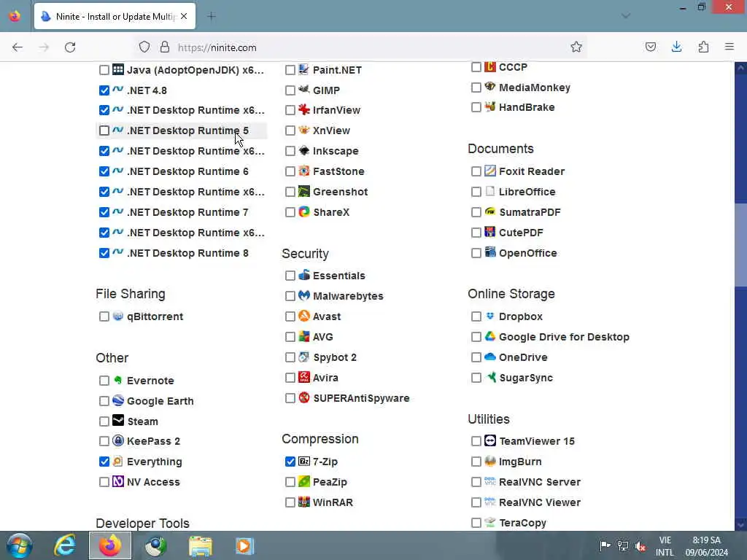Click the Malwarebytes app icon
Image resolution: width=747 pixels, height=560 pixels.
coord(304,295)
